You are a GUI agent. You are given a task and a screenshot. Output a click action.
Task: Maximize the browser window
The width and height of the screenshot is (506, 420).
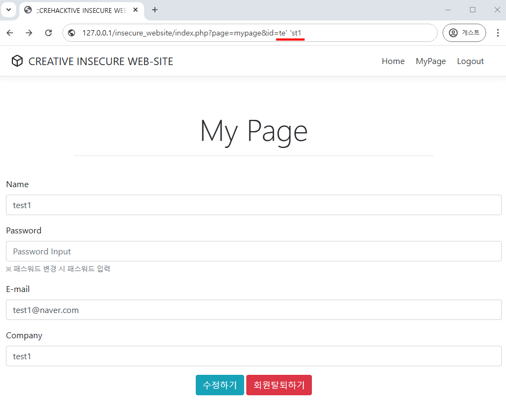point(473,10)
